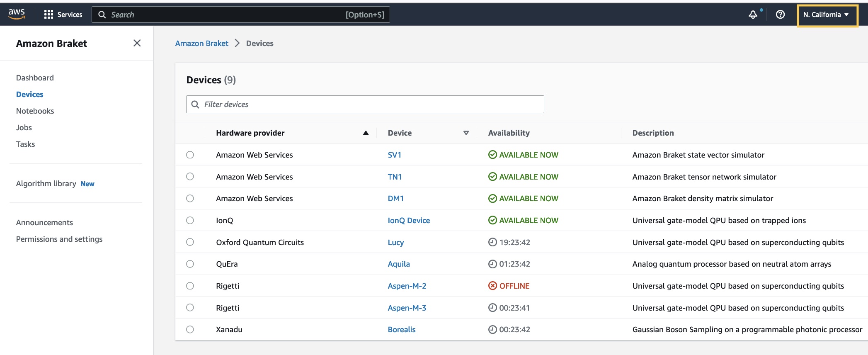Click the clock icon in Borealis row
The width and height of the screenshot is (868, 355).
coord(492,329)
